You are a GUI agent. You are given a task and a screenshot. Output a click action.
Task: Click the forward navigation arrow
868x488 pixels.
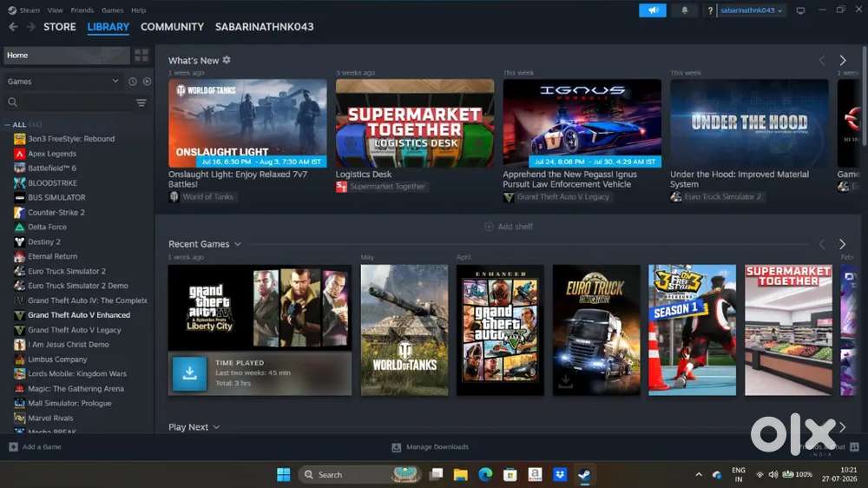[x=31, y=27]
